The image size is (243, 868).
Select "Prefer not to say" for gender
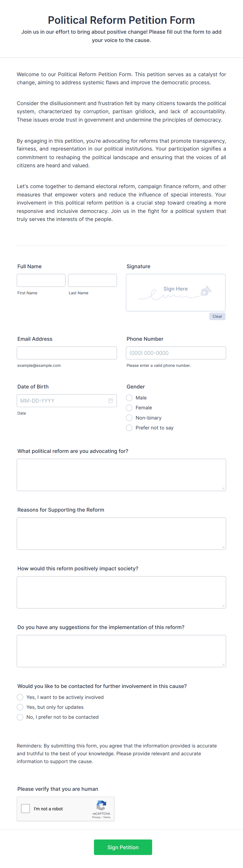[x=129, y=428]
